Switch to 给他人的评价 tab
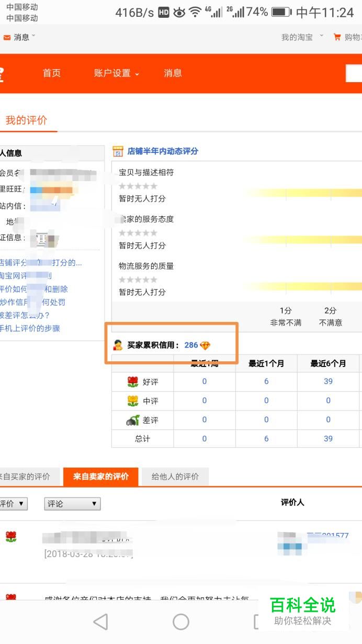 click(x=175, y=477)
